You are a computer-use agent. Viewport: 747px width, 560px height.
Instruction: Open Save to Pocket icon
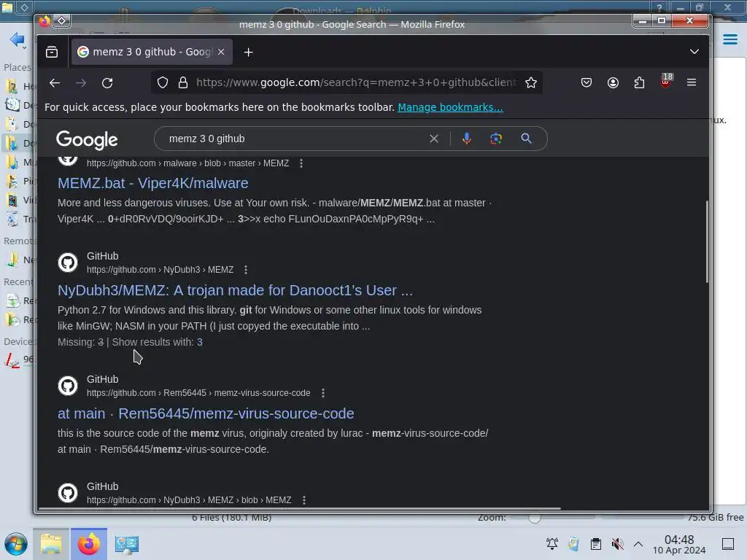click(587, 83)
